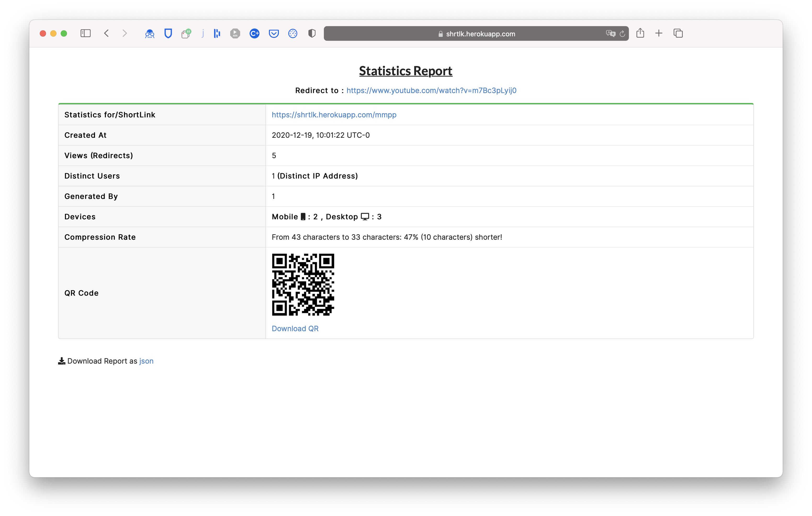Go back to previous page
This screenshot has width=812, height=516.
click(x=106, y=33)
